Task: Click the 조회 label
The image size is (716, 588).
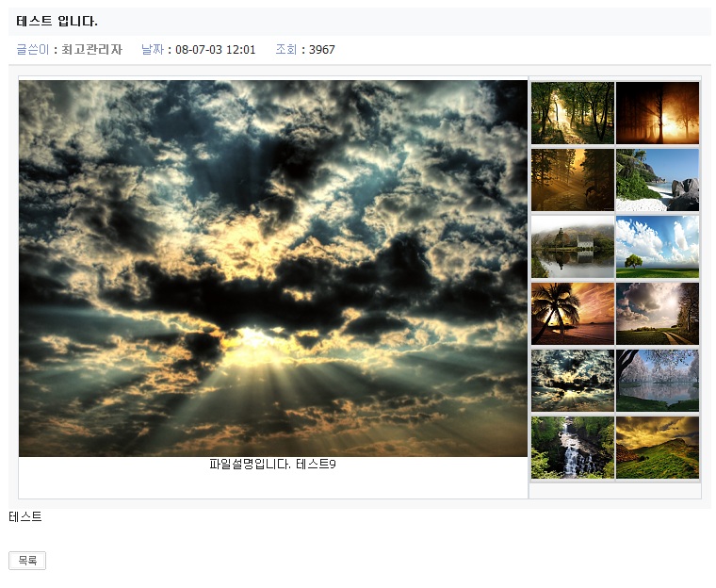Action: click(x=286, y=49)
